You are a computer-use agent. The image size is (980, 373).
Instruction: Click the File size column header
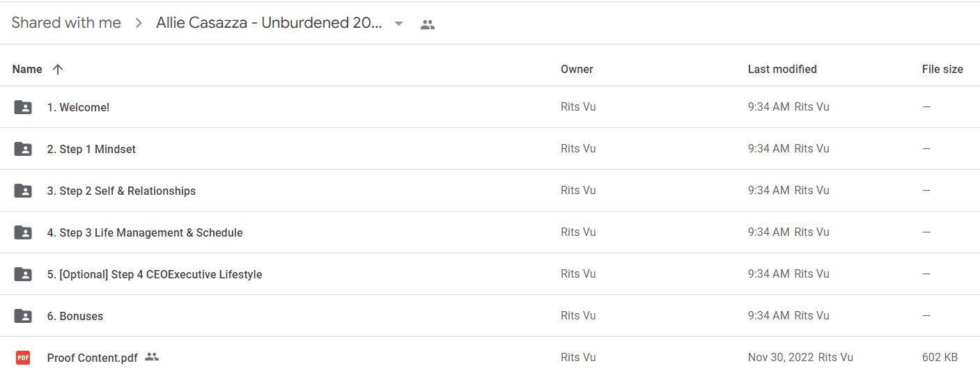click(942, 69)
